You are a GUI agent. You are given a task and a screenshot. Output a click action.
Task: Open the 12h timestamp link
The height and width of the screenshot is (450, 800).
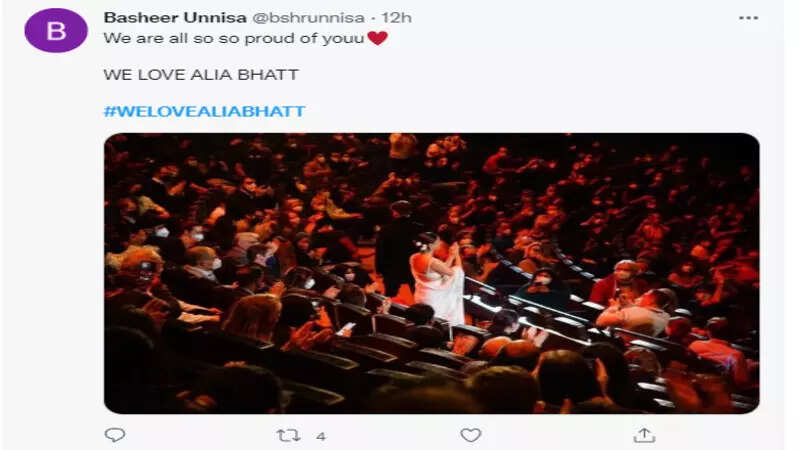point(396,18)
